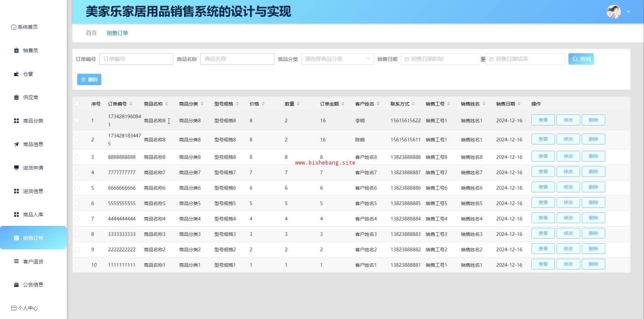Open 客户退货 menu item

click(x=33, y=261)
